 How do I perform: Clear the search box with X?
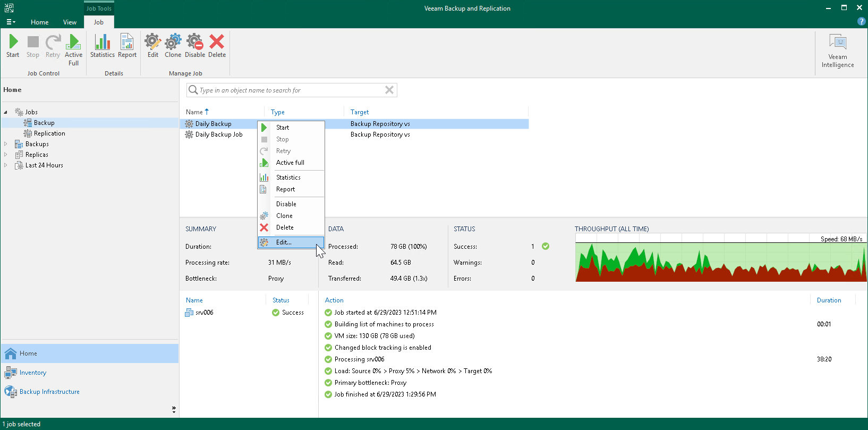[x=389, y=90]
